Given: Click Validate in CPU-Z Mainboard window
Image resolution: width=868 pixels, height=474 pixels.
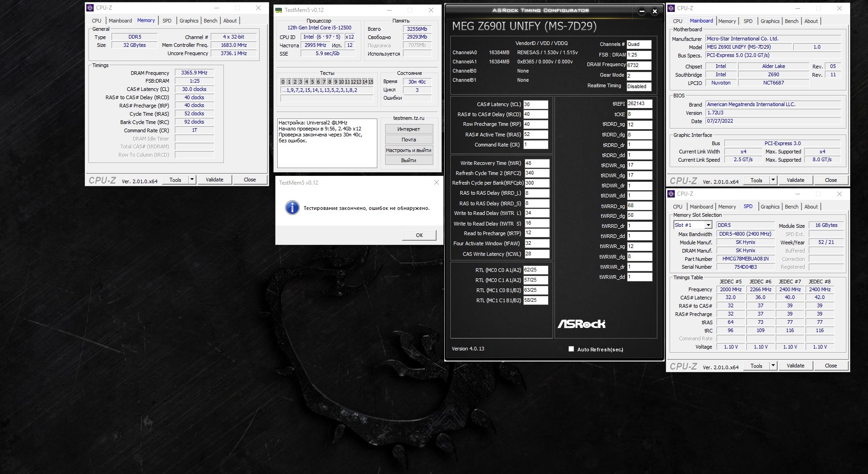Looking at the screenshot, I should coord(795,180).
